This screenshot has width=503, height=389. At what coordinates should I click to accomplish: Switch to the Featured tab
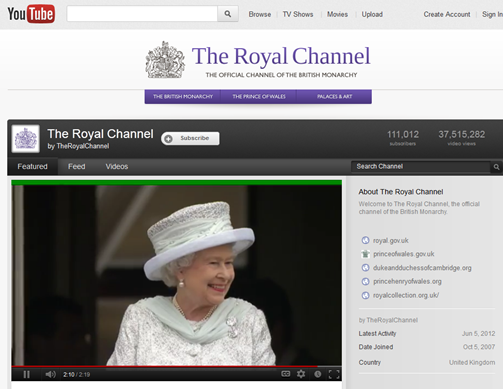tap(32, 166)
